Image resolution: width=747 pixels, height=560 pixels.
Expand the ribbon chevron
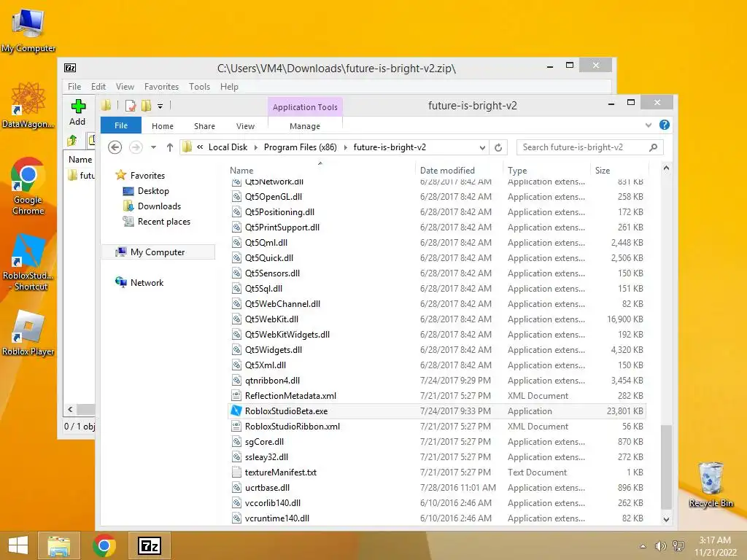(649, 125)
